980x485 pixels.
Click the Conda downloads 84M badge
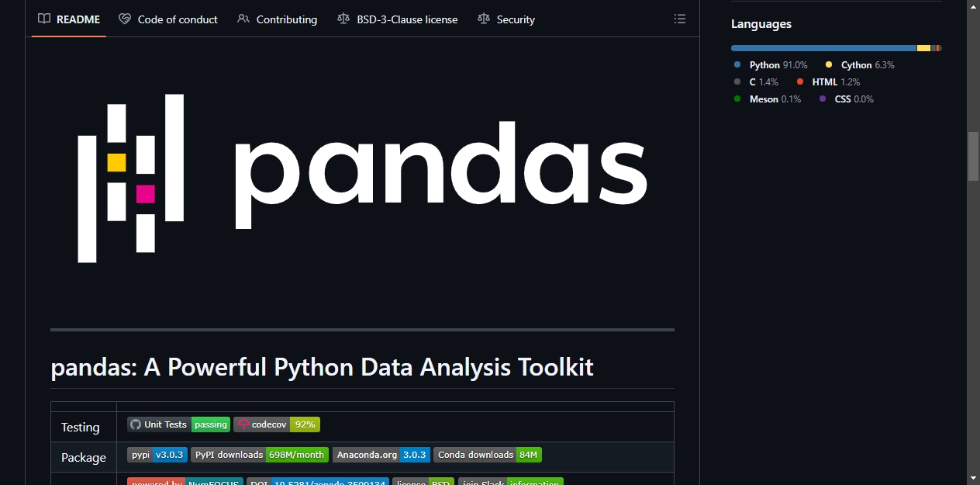(x=488, y=455)
